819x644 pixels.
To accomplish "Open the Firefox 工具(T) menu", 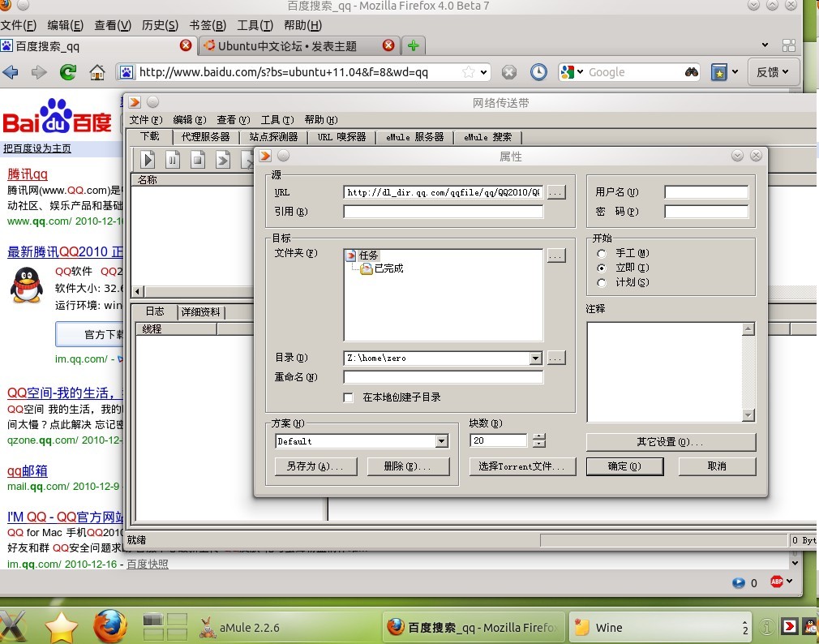I will tap(255, 25).
